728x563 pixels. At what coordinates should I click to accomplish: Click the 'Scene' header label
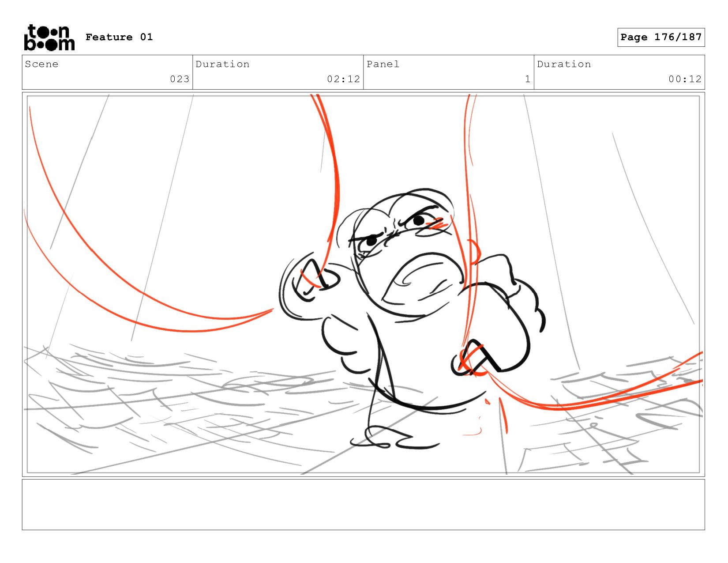[41, 64]
